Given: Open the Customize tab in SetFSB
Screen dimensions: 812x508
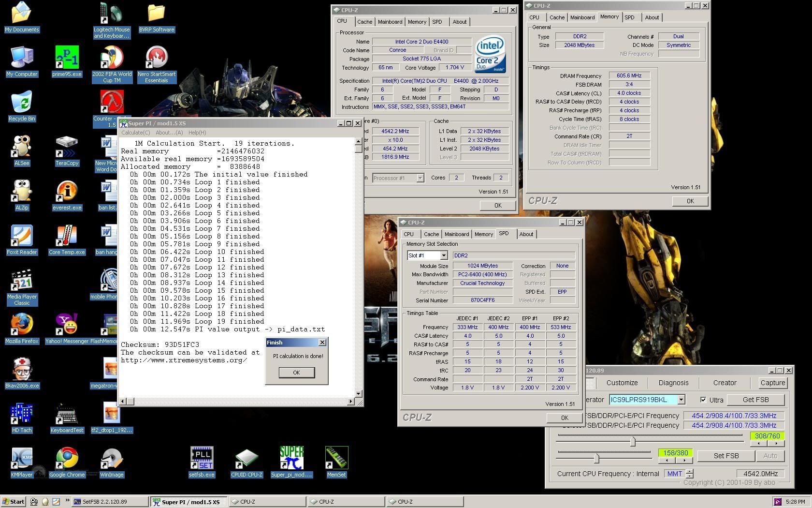Looking at the screenshot, I should 622,383.
